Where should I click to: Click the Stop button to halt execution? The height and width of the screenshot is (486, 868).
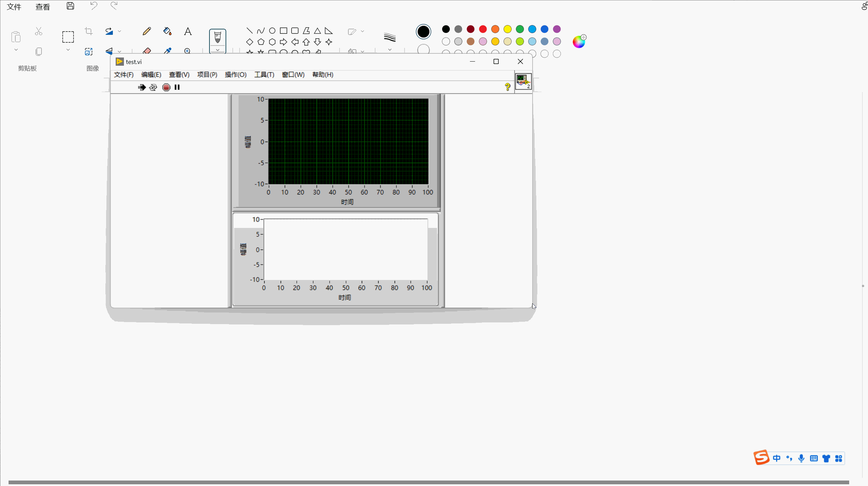coord(166,87)
